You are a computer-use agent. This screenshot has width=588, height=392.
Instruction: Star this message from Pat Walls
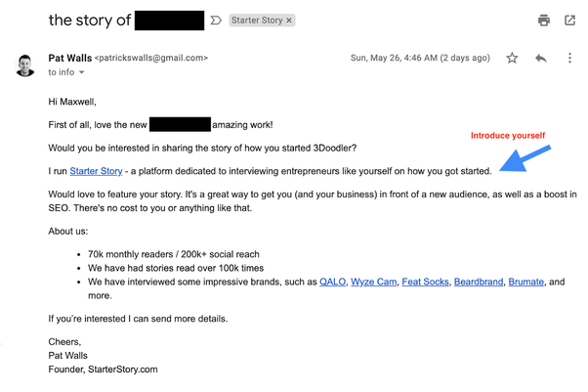point(512,59)
